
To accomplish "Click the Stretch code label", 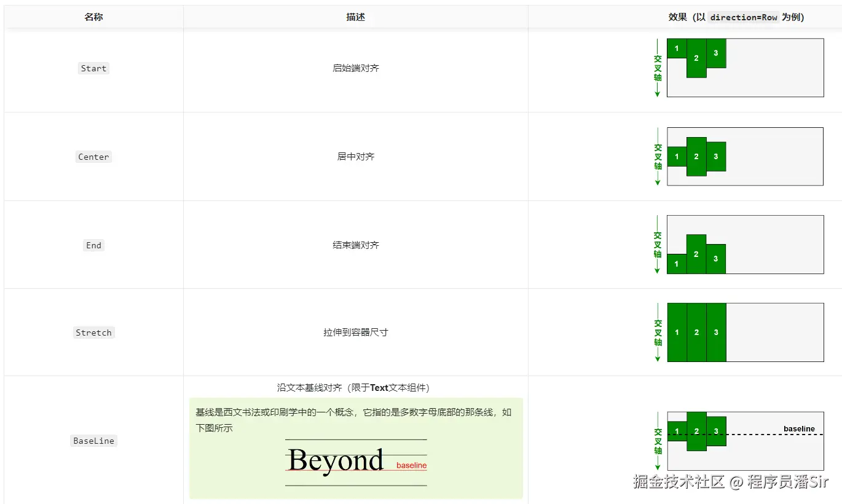I will [x=93, y=333].
